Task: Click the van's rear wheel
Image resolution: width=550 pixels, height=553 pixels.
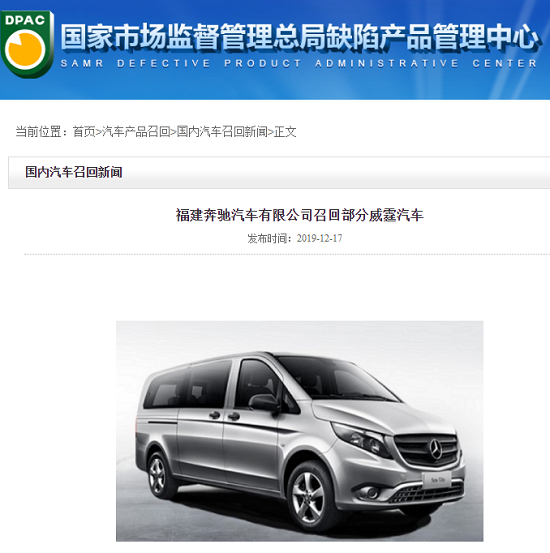Action: 158,475
